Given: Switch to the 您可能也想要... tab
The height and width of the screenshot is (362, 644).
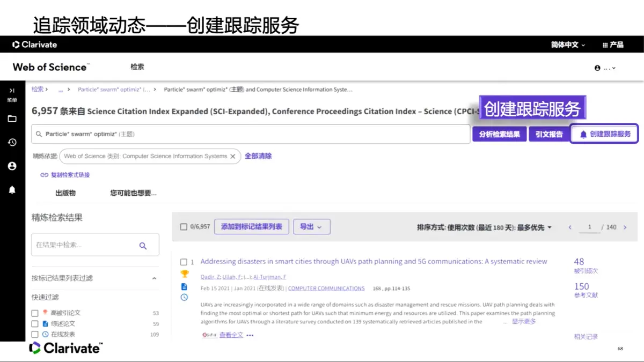Looking at the screenshot, I should click(134, 193).
